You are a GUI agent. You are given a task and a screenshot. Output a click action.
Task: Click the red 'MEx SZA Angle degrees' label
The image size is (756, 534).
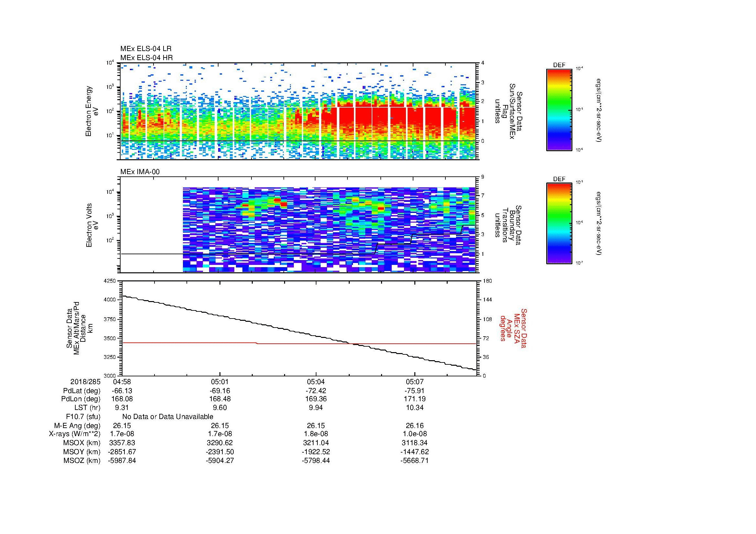pos(513,328)
